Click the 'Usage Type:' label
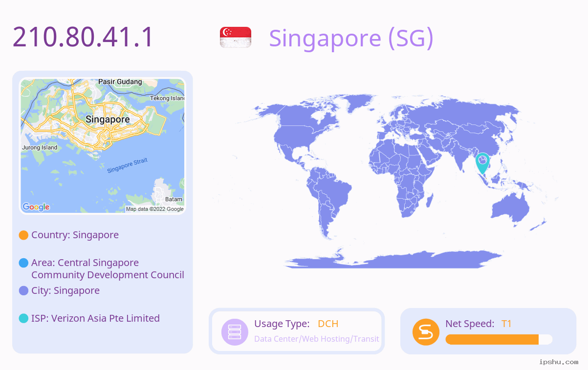This screenshot has height=370, width=588. click(282, 324)
